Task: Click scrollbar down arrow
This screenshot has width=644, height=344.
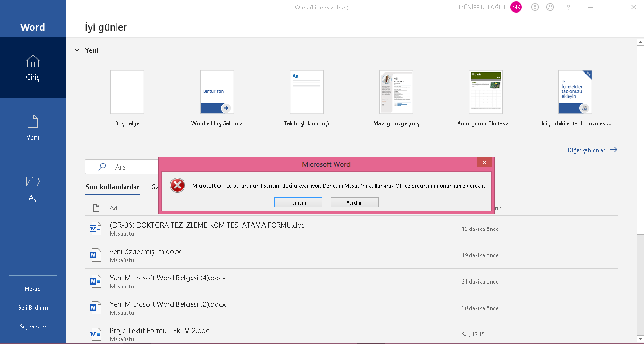Action: tap(640, 338)
